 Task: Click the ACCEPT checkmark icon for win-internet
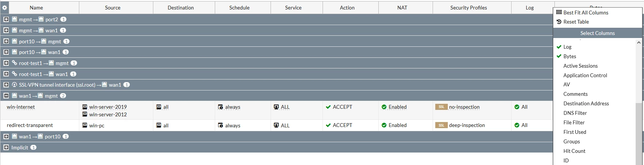pyautogui.click(x=328, y=107)
